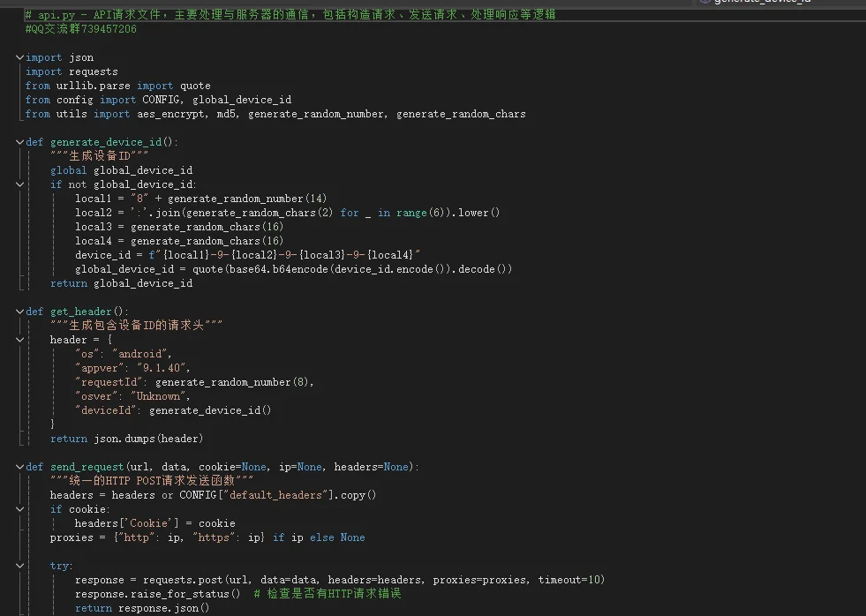Collapse the try block
This screenshot has width=866, height=616.
click(19, 566)
